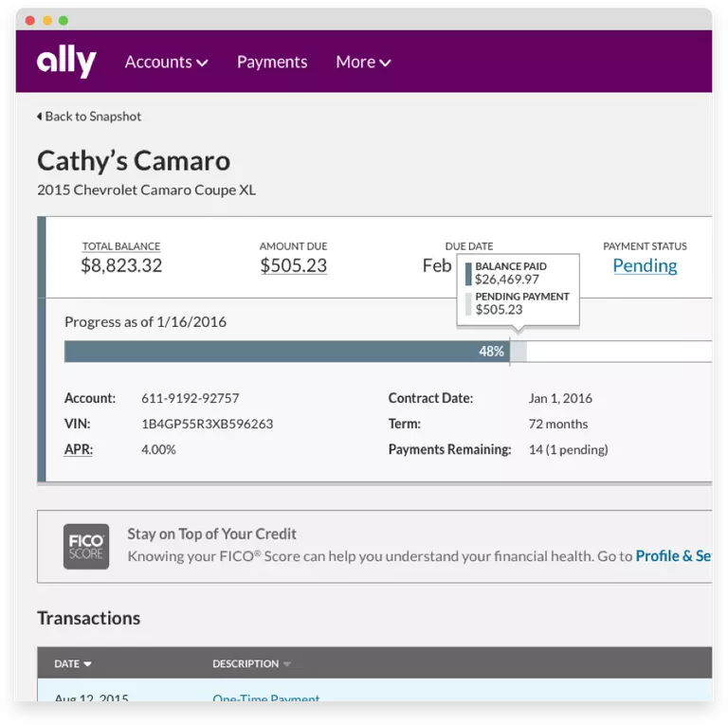Image resolution: width=728 pixels, height=725 pixels.
Task: Open the Pending payment status link
Action: 645,265
